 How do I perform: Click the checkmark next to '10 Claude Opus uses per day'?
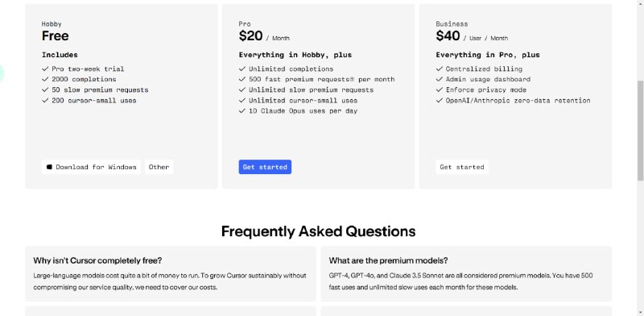pyautogui.click(x=242, y=110)
